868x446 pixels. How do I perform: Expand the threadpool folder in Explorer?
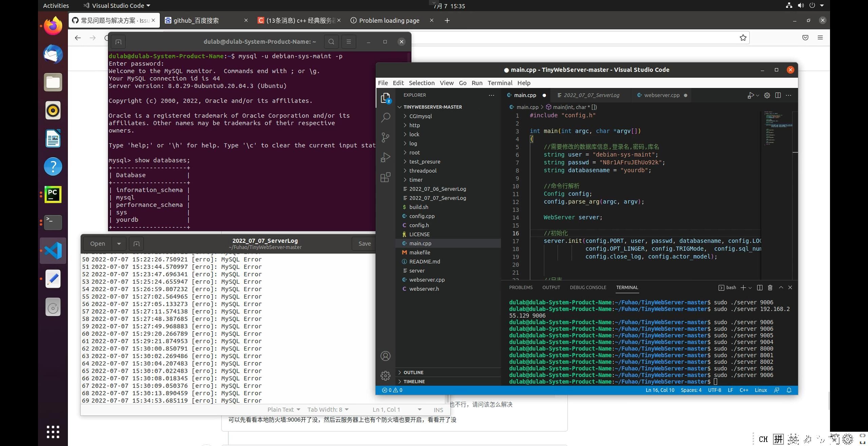pyautogui.click(x=423, y=171)
